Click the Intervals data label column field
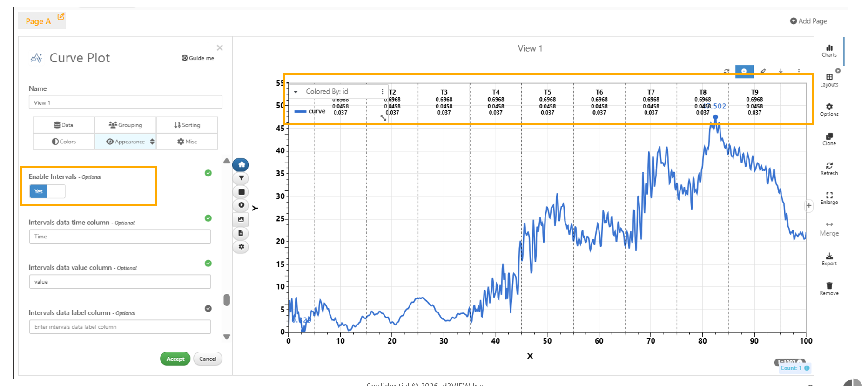Screen dimensions: 868x386 [120, 327]
